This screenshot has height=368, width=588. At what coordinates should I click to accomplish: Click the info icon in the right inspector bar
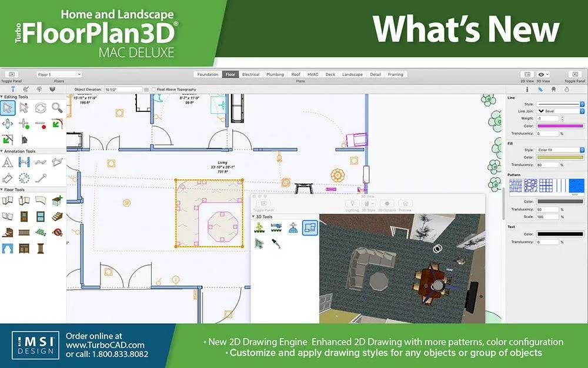pyautogui.click(x=527, y=89)
